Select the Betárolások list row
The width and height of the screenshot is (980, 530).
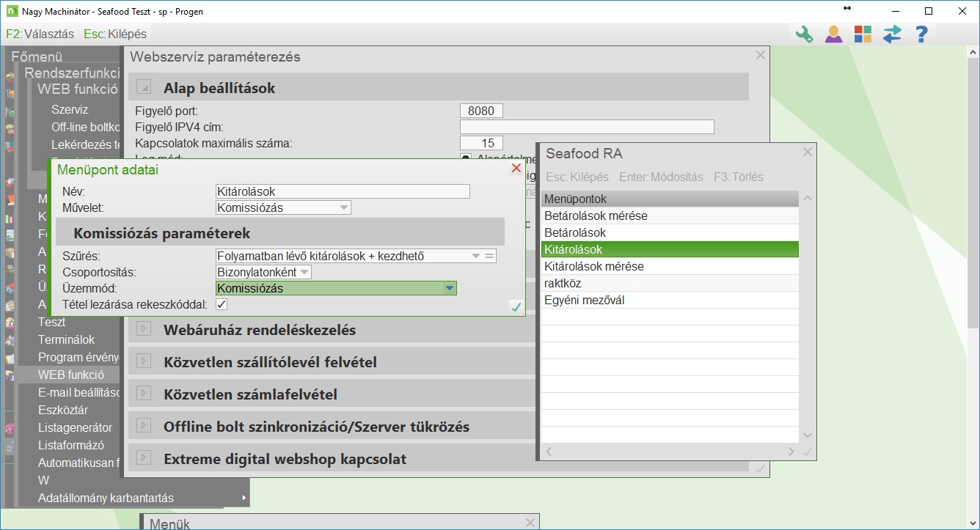point(670,233)
